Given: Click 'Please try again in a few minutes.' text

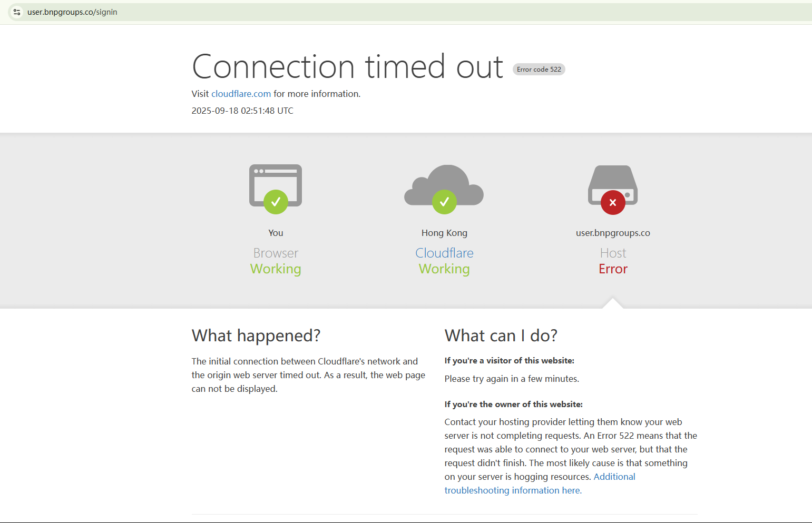Looking at the screenshot, I should (x=512, y=379).
